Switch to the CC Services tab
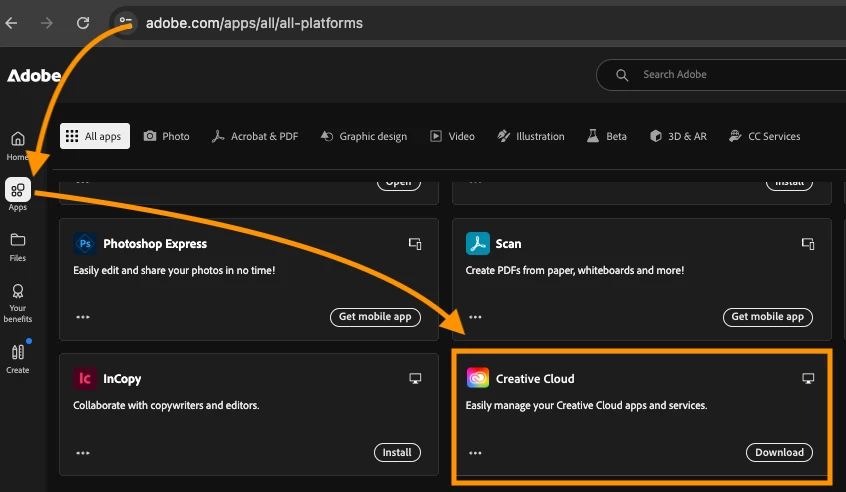 765,136
